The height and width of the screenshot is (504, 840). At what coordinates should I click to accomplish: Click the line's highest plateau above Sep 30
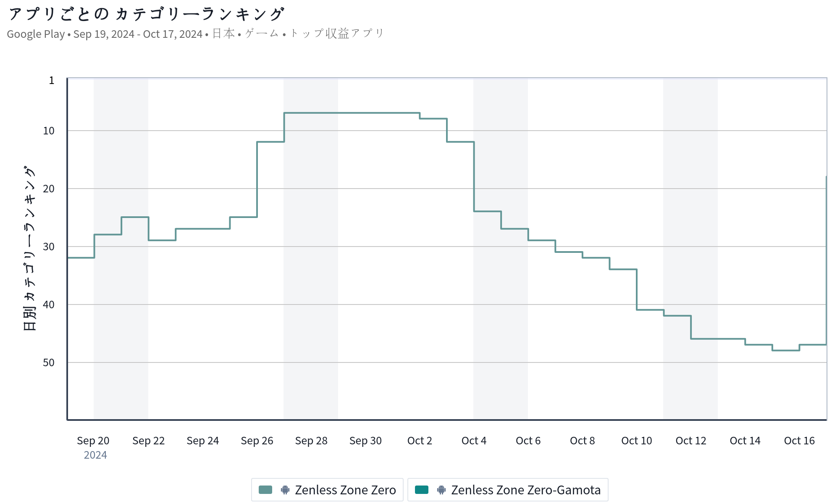pyautogui.click(x=365, y=113)
